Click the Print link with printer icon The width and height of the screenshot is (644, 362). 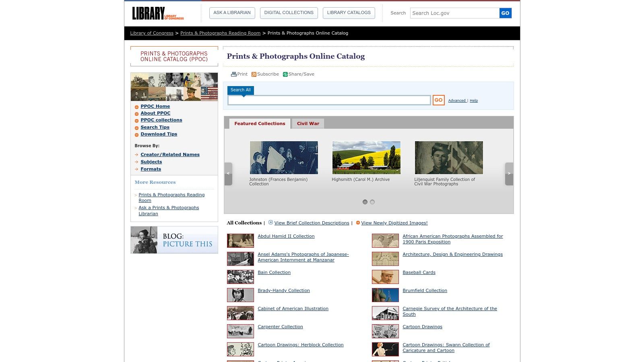click(x=239, y=74)
